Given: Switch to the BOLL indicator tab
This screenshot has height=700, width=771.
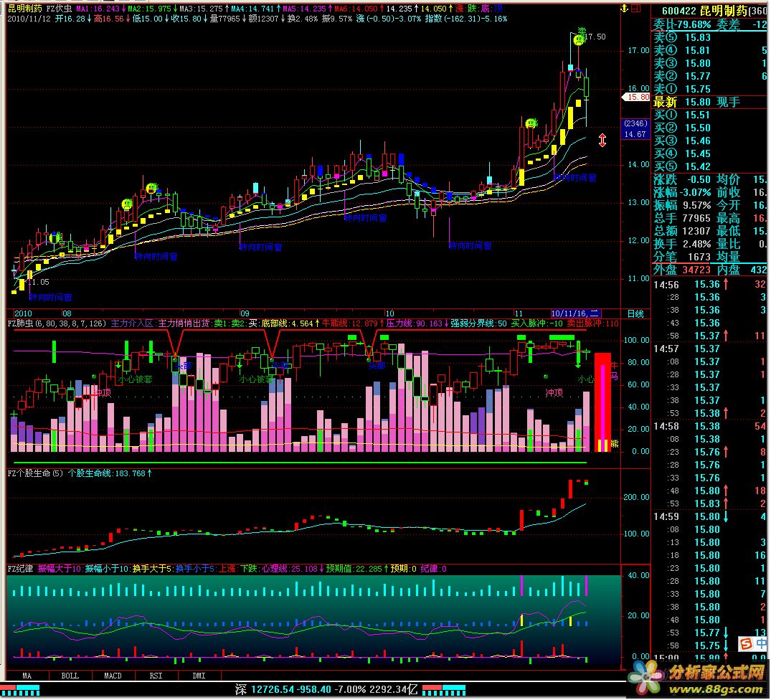Looking at the screenshot, I should (70, 676).
